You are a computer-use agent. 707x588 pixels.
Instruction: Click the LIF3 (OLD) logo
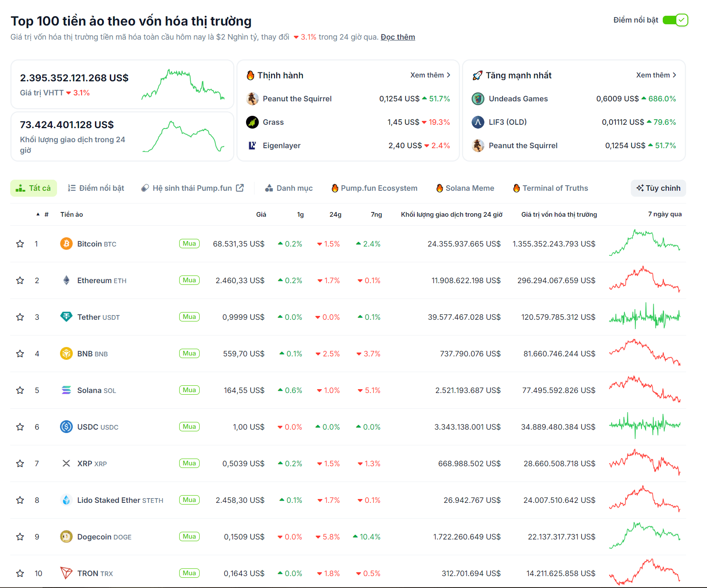[478, 122]
